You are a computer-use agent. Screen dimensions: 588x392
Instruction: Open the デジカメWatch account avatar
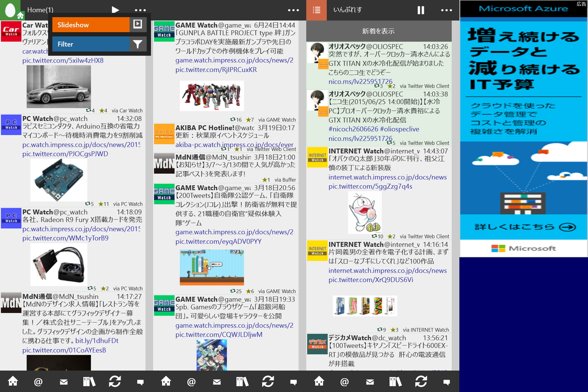click(x=317, y=344)
